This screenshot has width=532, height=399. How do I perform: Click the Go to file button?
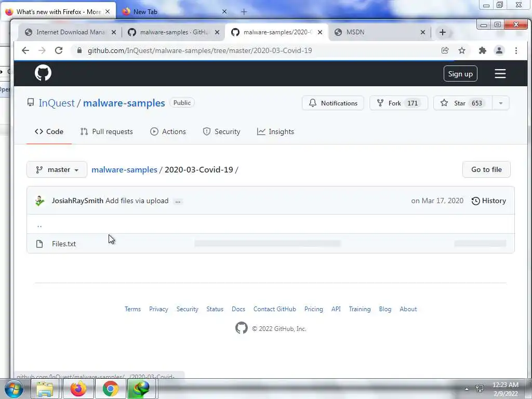[x=486, y=169]
